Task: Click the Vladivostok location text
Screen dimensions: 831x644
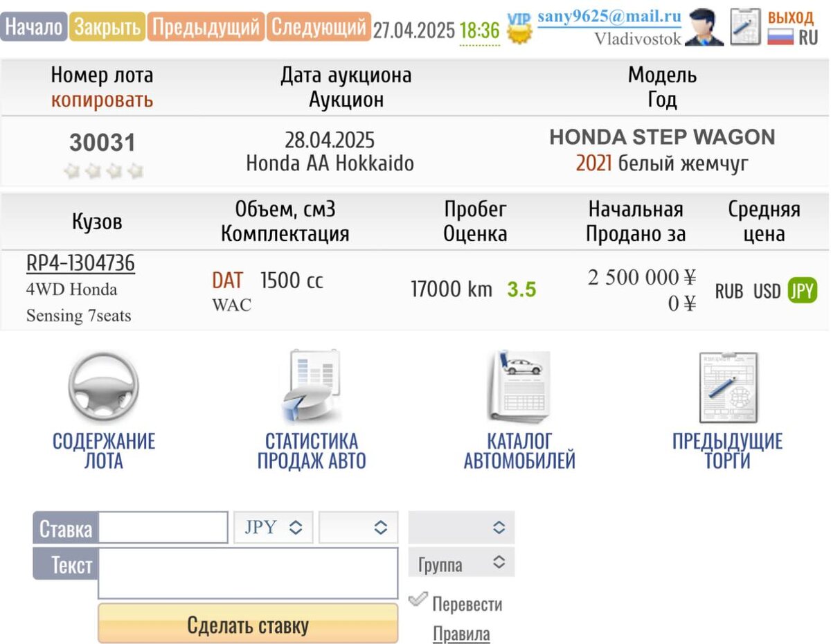Action: coord(638,39)
